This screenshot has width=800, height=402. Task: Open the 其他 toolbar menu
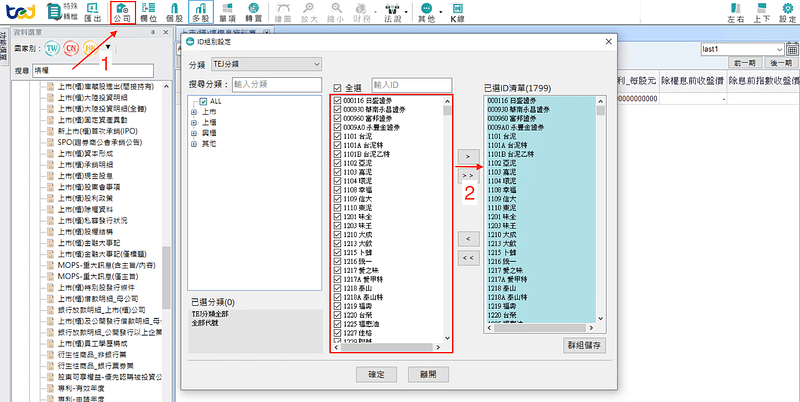426,12
